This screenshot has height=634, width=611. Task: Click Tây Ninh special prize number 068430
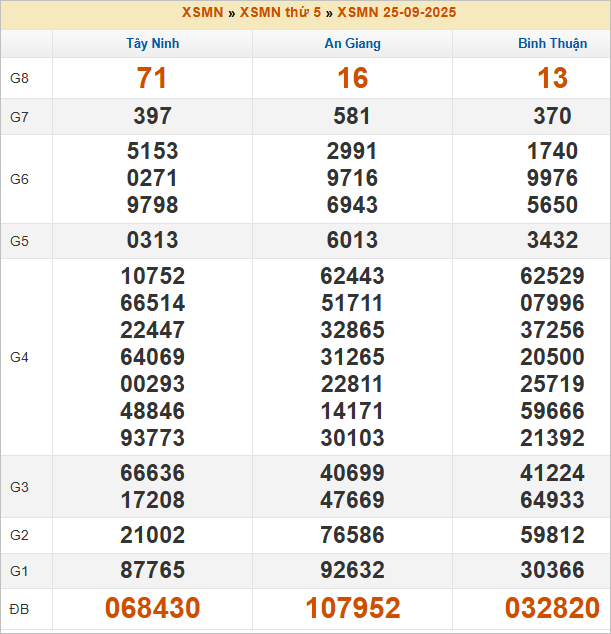pyautogui.click(x=152, y=608)
